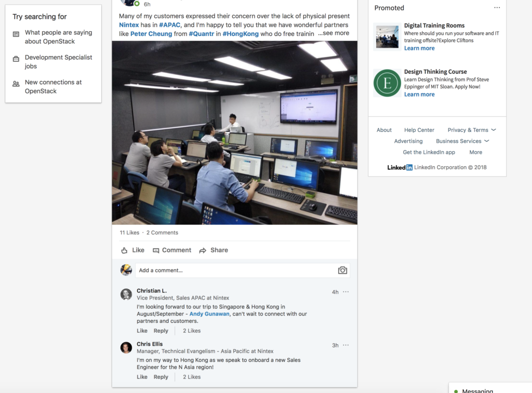Search New connections at OpenStack
Image resolution: width=532 pixels, height=393 pixels.
pyautogui.click(x=54, y=87)
